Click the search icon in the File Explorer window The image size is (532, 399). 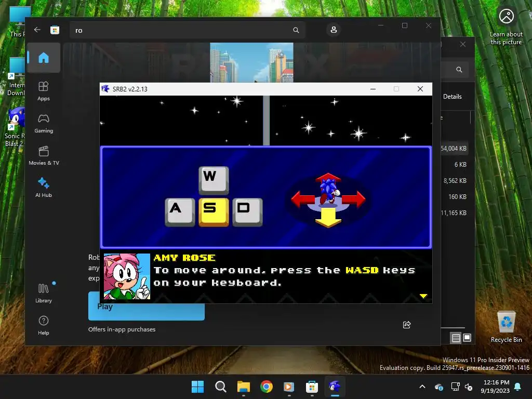click(459, 70)
